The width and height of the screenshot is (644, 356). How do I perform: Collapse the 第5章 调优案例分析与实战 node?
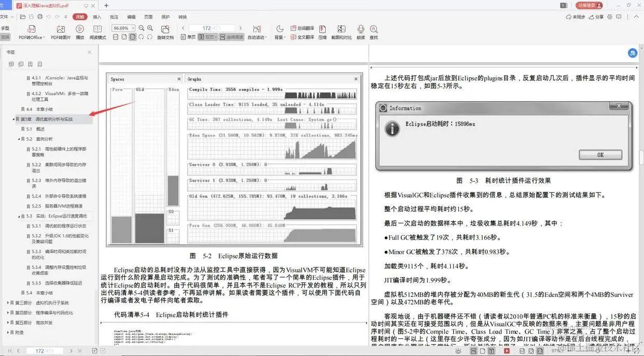[13, 119]
